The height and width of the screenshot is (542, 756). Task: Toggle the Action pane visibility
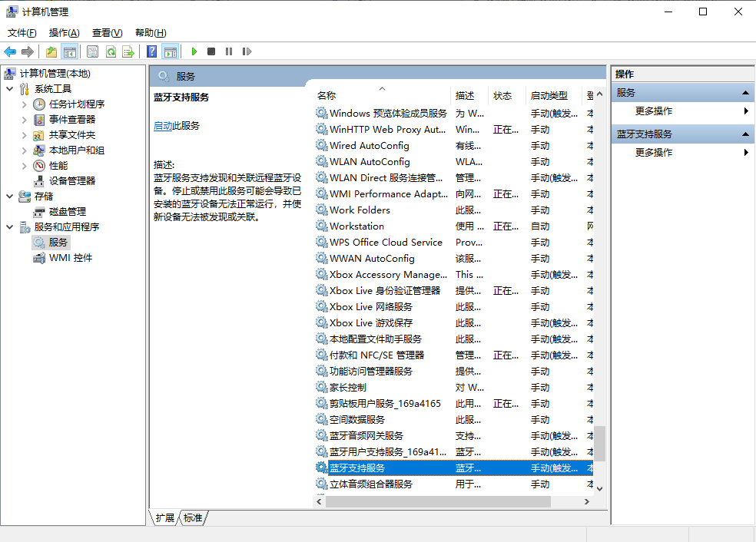pos(170,51)
